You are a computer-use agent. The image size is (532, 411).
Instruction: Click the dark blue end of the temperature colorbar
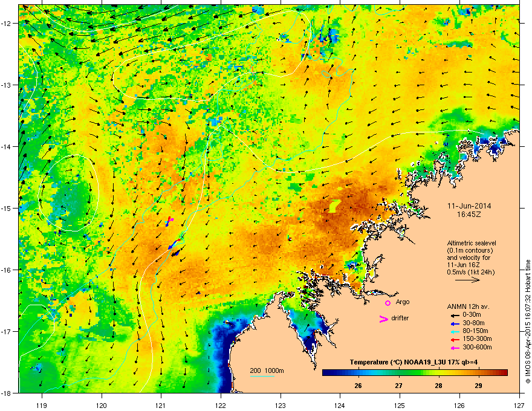pyautogui.click(x=326, y=373)
